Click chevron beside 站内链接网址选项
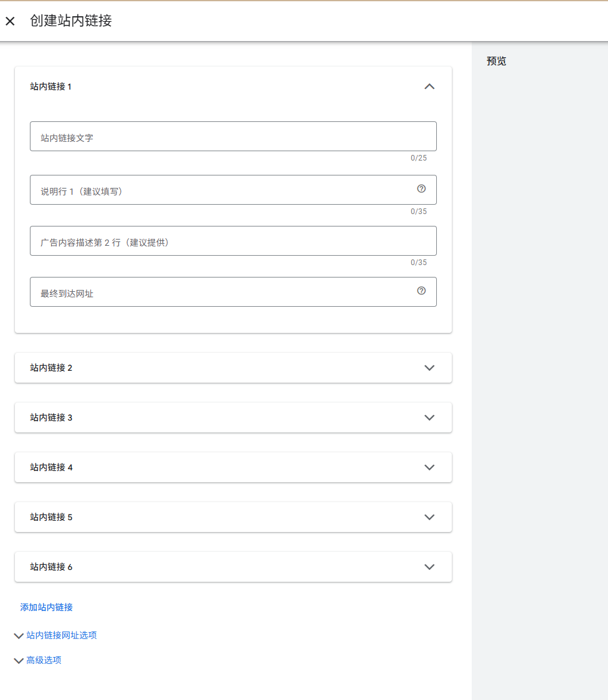Image resolution: width=608 pixels, height=700 pixels. [19, 636]
